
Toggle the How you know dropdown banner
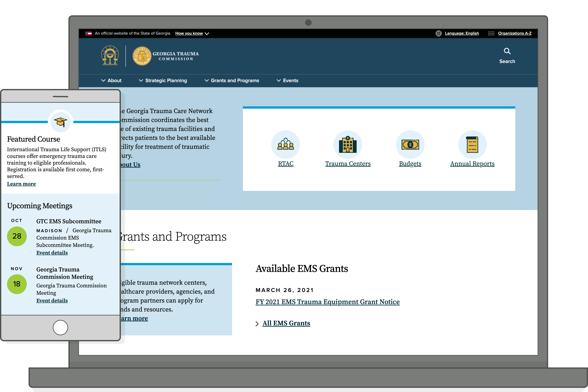pos(200,33)
